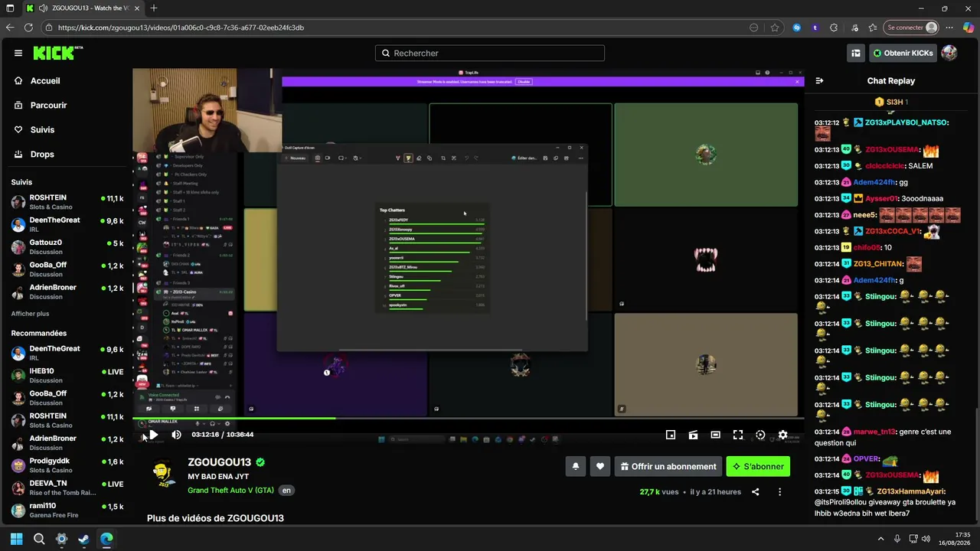The width and height of the screenshot is (980, 551).
Task: Seek on the video progress bar
Action: point(469,418)
